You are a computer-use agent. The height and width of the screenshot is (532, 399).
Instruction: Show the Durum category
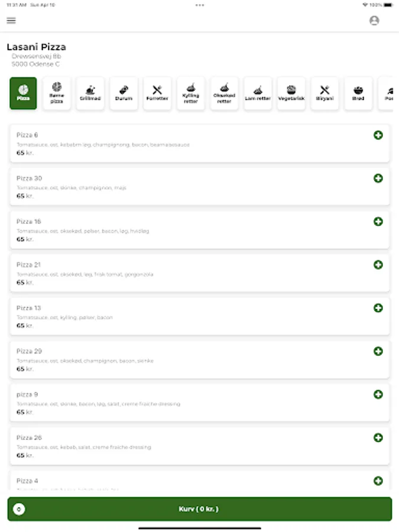124,93
